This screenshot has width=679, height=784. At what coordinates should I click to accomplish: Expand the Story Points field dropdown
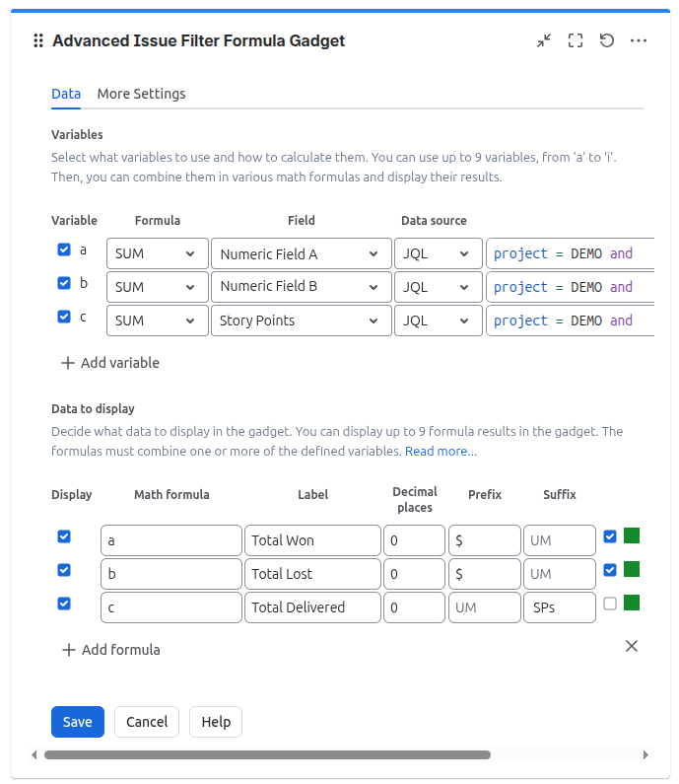pyautogui.click(x=302, y=321)
